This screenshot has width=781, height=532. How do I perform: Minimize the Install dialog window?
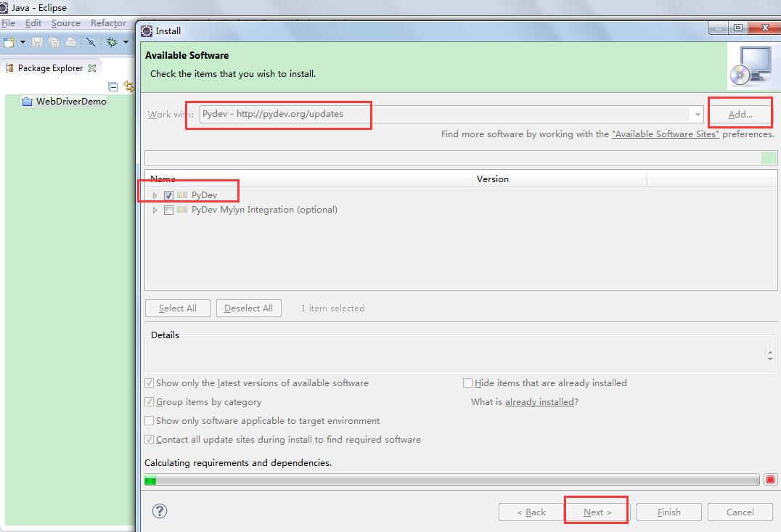[x=719, y=28]
